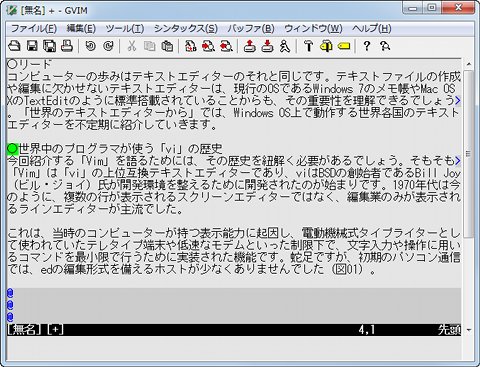The image size is (480, 367).
Task: Close the GVIM window
Action: click(x=458, y=8)
